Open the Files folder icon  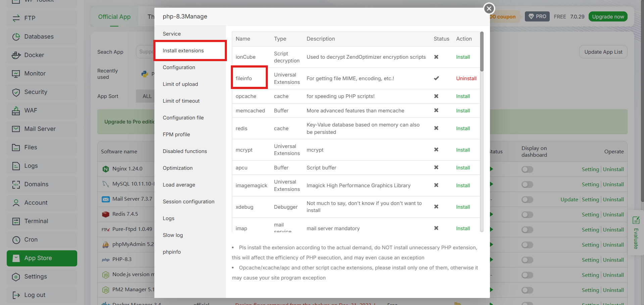coord(16,147)
